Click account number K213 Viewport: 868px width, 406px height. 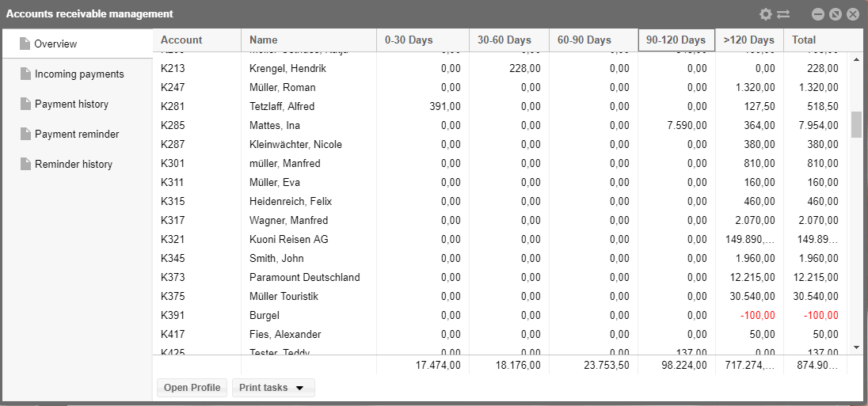tap(173, 69)
